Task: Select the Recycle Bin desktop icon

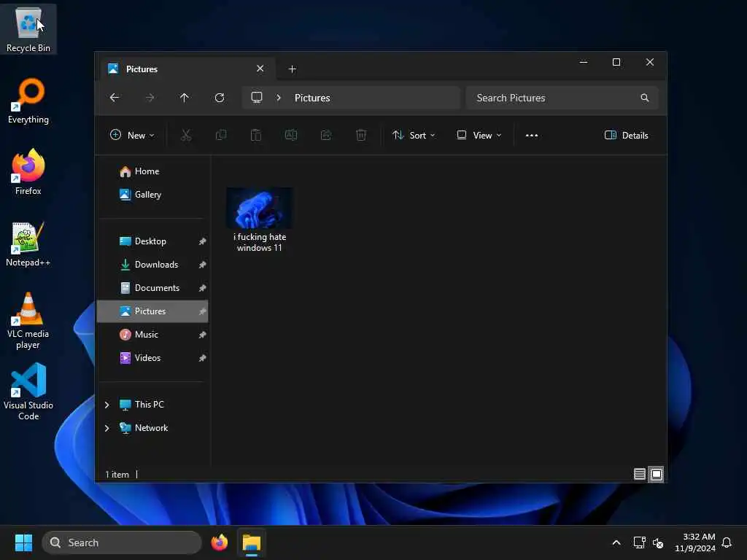Action: coord(28,28)
